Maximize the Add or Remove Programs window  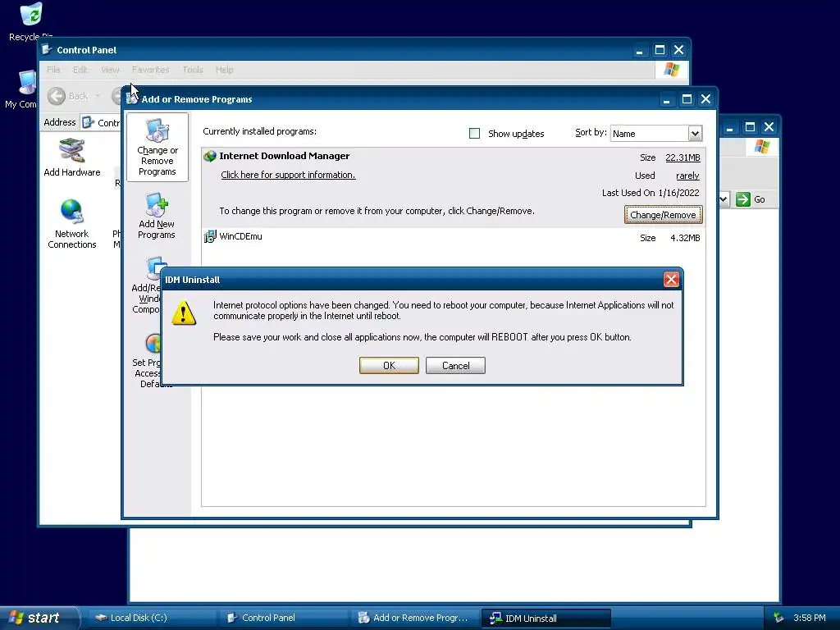tap(687, 99)
